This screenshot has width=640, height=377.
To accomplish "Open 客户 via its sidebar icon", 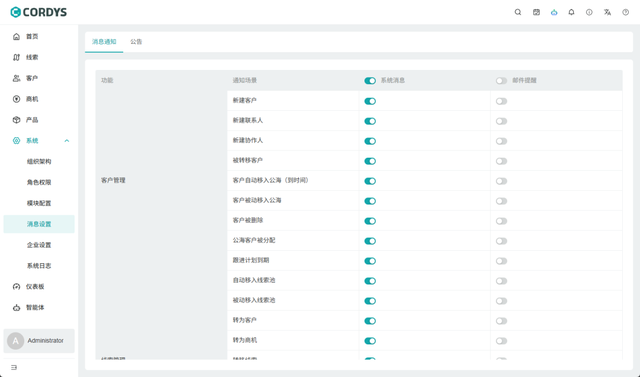I will [x=16, y=78].
